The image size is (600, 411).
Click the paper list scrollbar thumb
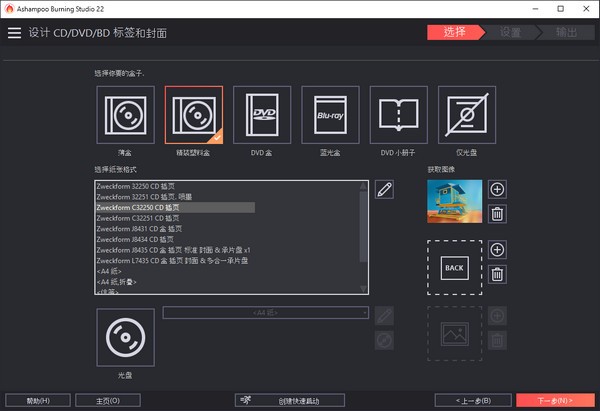(364, 227)
